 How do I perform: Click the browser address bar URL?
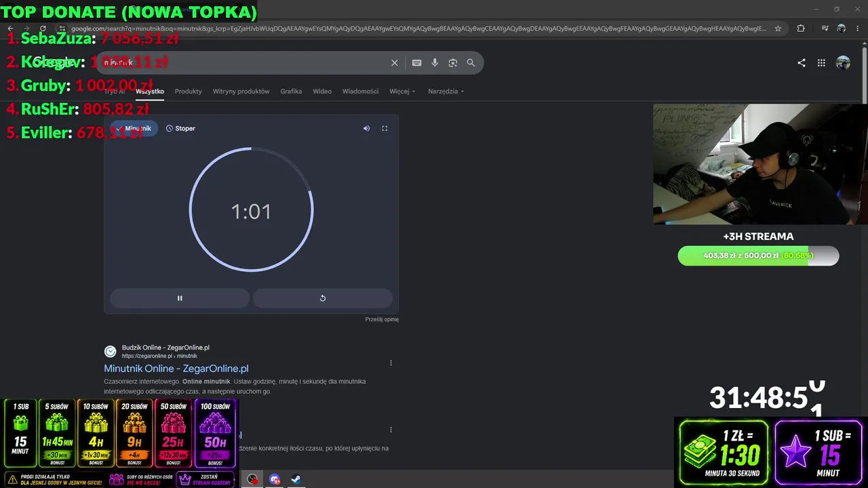419,28
